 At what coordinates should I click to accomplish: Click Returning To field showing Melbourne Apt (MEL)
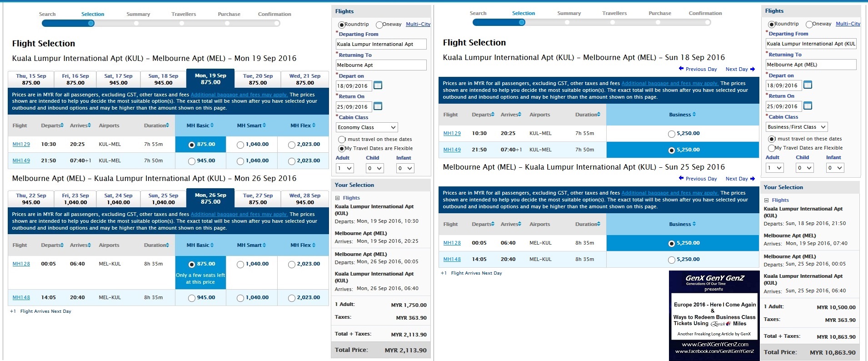pyautogui.click(x=811, y=65)
